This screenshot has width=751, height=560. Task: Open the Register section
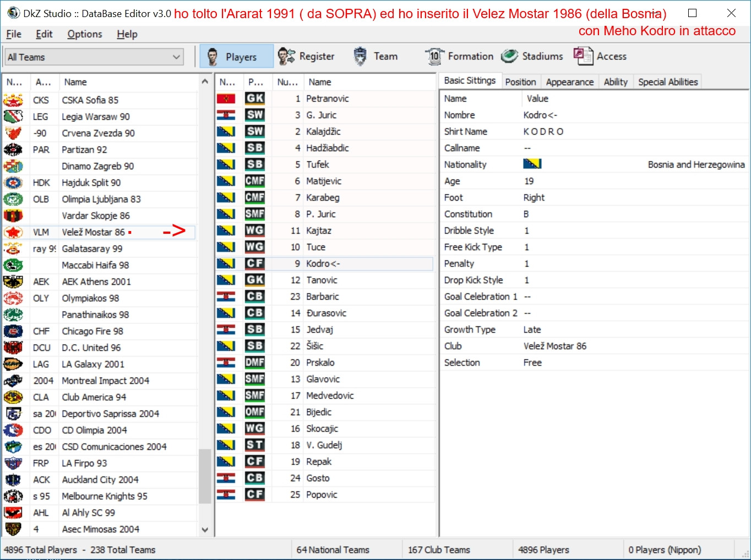306,56
